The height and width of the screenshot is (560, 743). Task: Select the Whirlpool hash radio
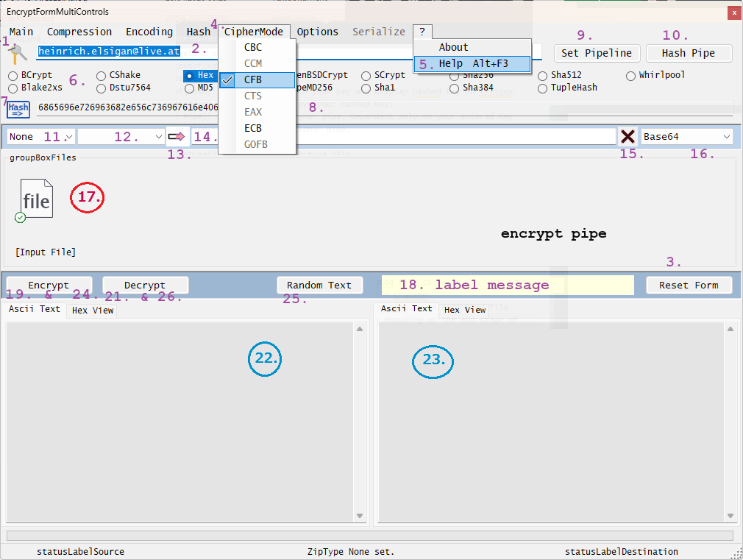(x=655, y=75)
